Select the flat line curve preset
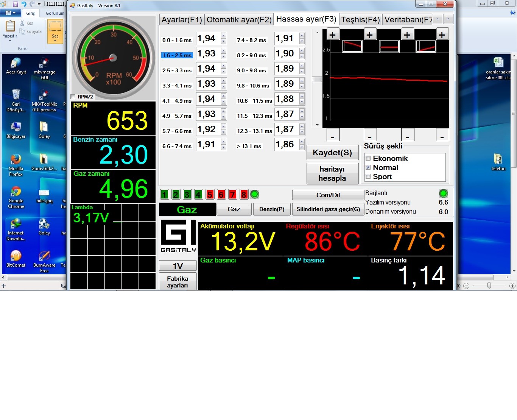This screenshot has height=420, width=517. point(389,47)
